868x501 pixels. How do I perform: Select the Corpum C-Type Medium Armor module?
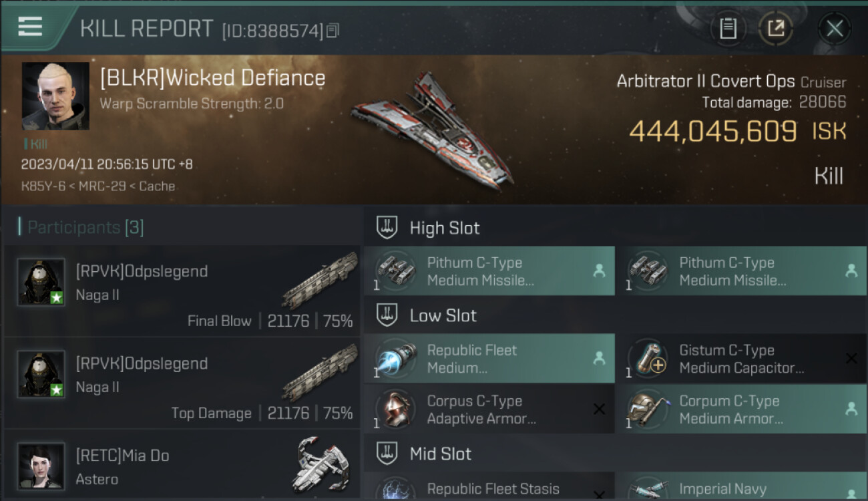tap(741, 409)
